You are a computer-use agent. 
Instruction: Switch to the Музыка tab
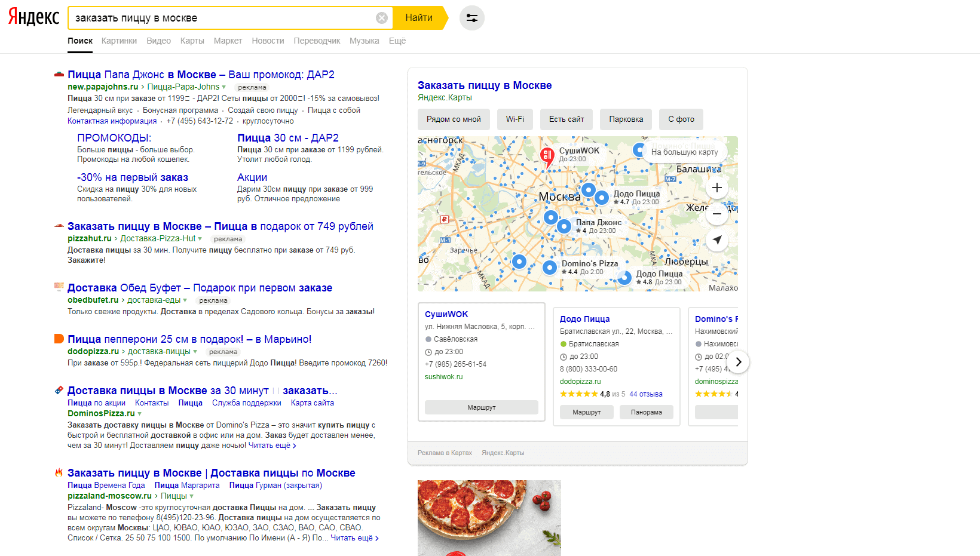point(365,41)
